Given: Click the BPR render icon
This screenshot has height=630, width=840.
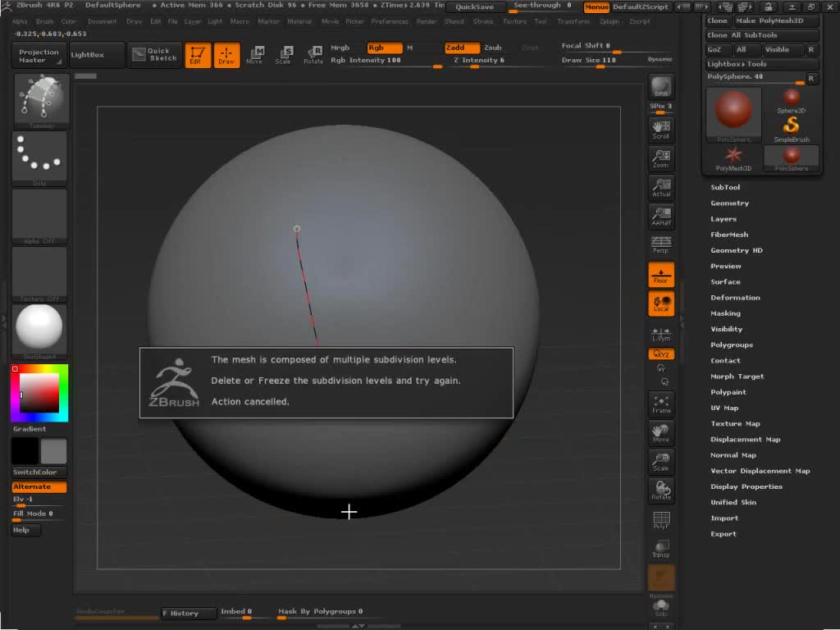Looking at the screenshot, I should (x=661, y=87).
